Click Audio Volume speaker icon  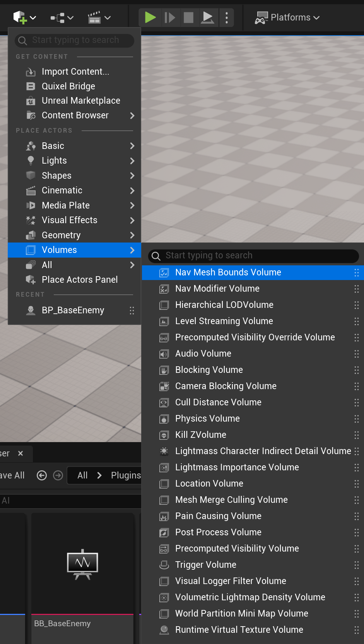coord(164,354)
